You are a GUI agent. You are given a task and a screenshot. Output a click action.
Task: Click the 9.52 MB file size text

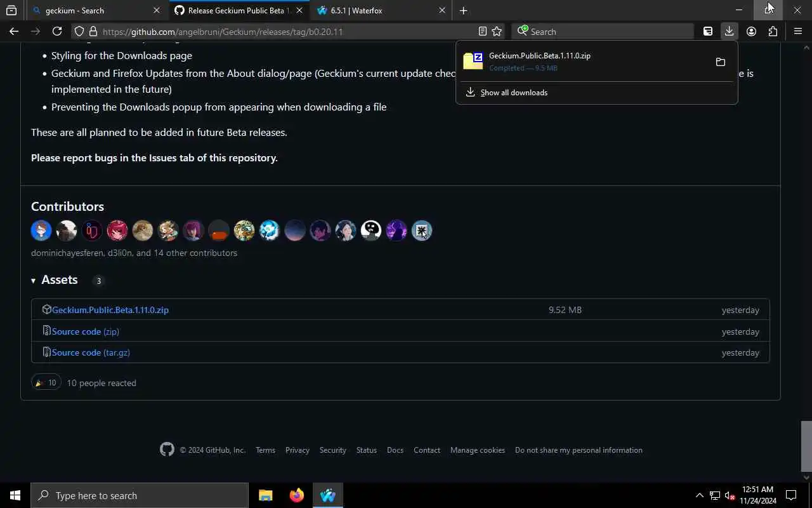click(565, 310)
